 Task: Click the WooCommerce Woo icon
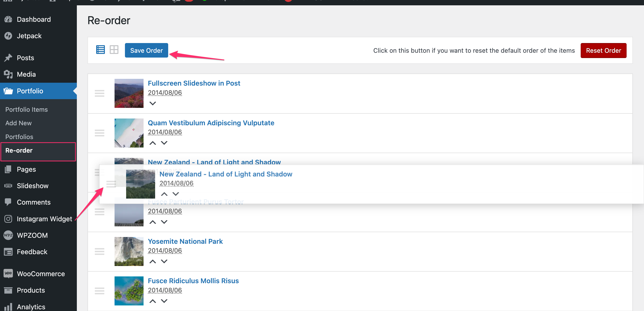pyautogui.click(x=8, y=273)
